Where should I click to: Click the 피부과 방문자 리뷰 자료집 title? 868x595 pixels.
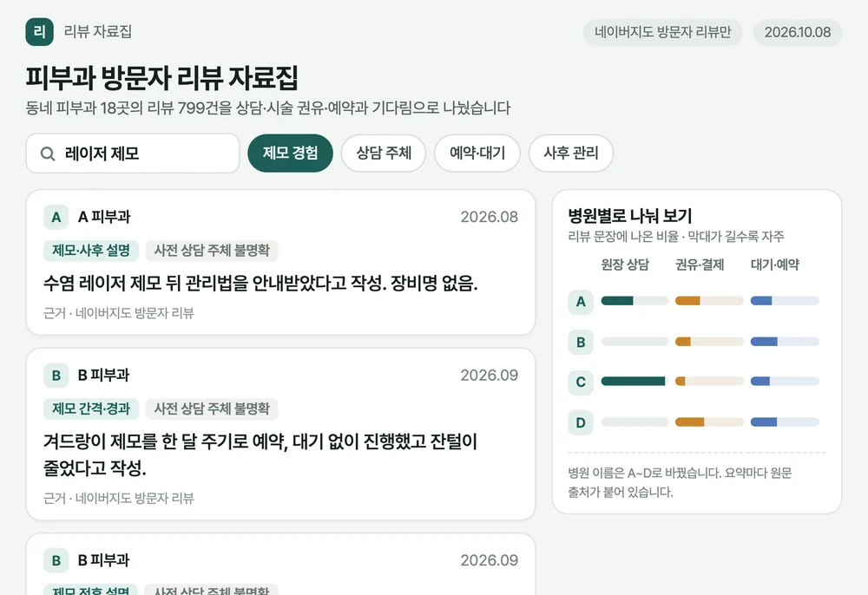[161, 77]
